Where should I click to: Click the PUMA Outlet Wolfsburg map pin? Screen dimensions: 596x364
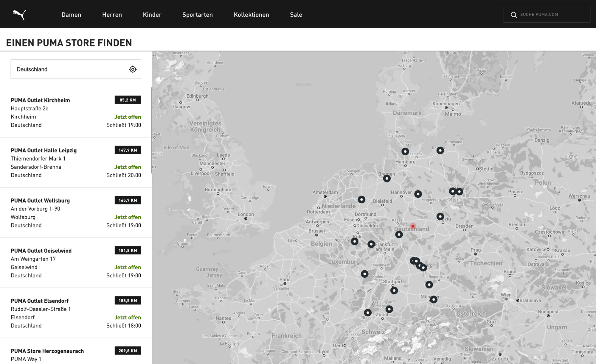click(418, 192)
